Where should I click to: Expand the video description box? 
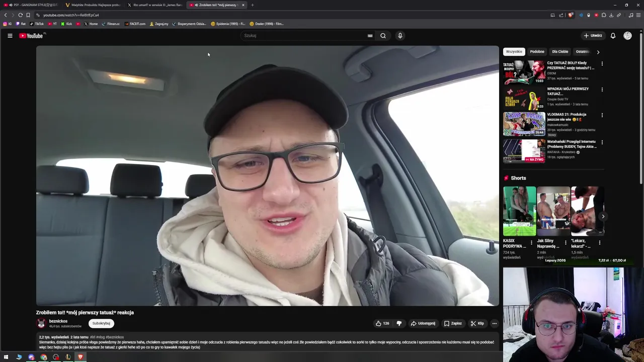267,342
